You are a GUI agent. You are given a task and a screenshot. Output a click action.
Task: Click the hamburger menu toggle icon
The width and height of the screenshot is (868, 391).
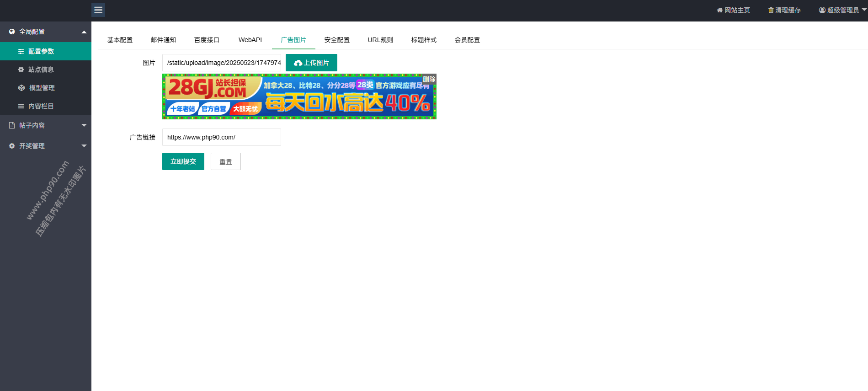pos(98,10)
